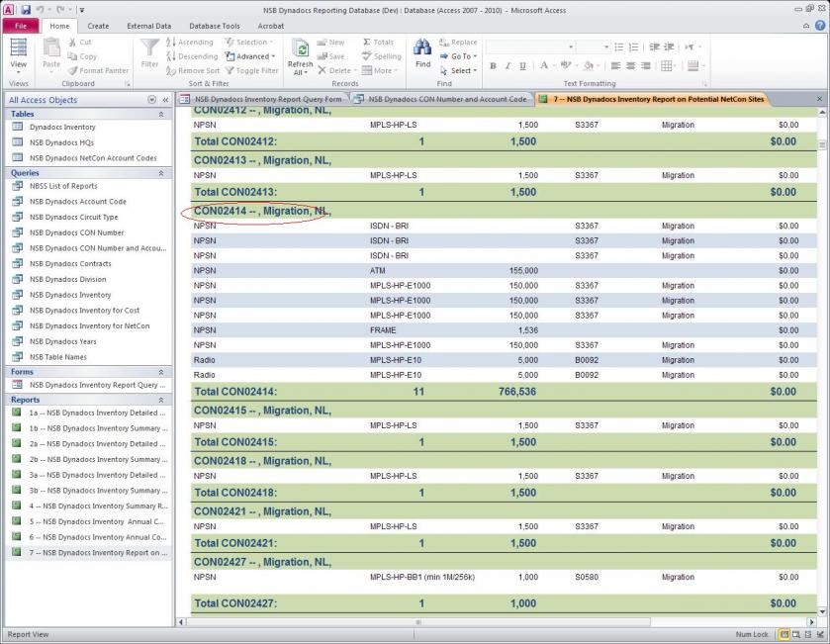Click the horizontal scrollbar right arrow
This screenshot has width=830, height=644.
[811, 622]
